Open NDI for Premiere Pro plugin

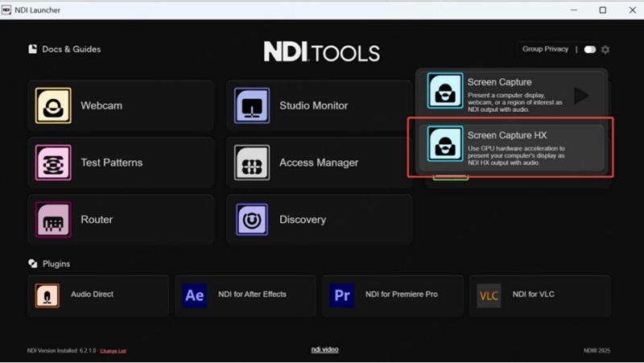(x=342, y=295)
